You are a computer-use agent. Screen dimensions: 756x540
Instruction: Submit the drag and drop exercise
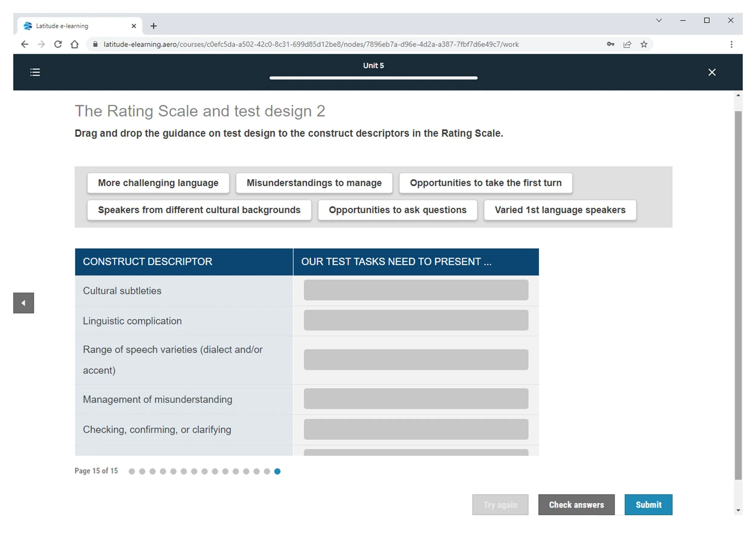coord(648,504)
